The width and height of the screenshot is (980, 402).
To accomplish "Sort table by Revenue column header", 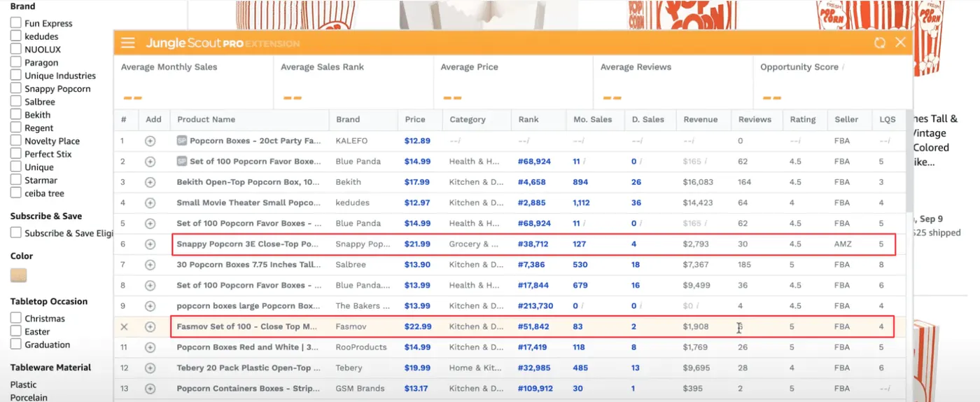I will click(x=701, y=120).
